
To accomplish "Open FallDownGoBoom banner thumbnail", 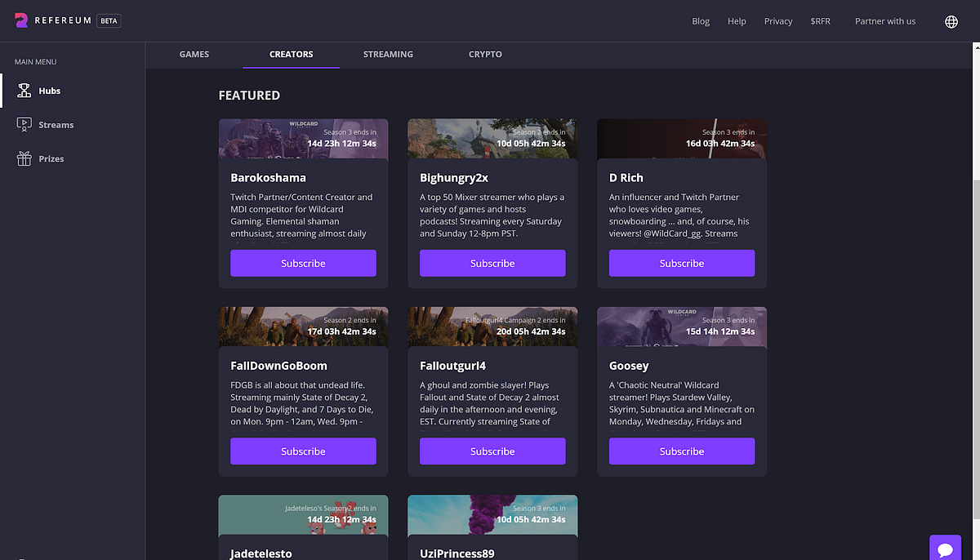I will point(303,327).
